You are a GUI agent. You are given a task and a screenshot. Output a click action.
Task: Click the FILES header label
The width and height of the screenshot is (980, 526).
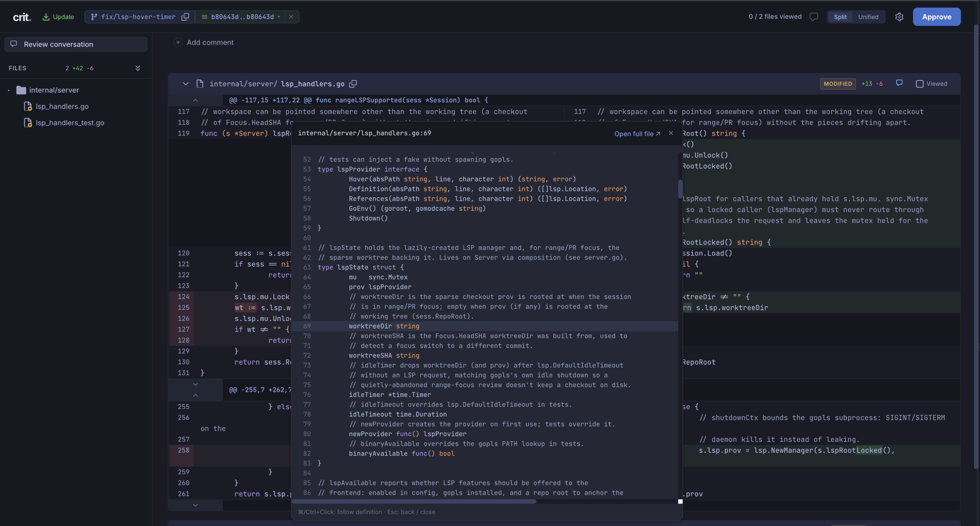point(18,68)
